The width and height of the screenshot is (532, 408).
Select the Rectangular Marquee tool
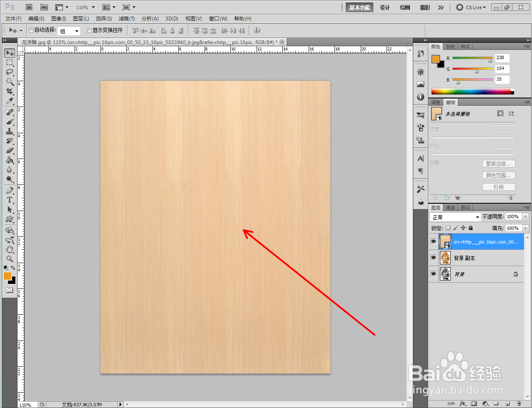click(x=10, y=62)
